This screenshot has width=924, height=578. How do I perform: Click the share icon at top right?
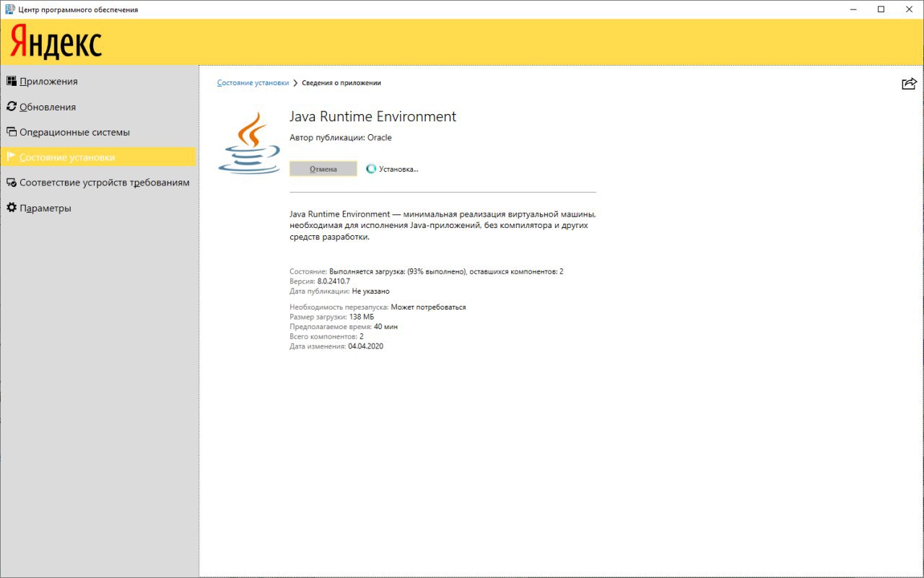click(x=909, y=84)
